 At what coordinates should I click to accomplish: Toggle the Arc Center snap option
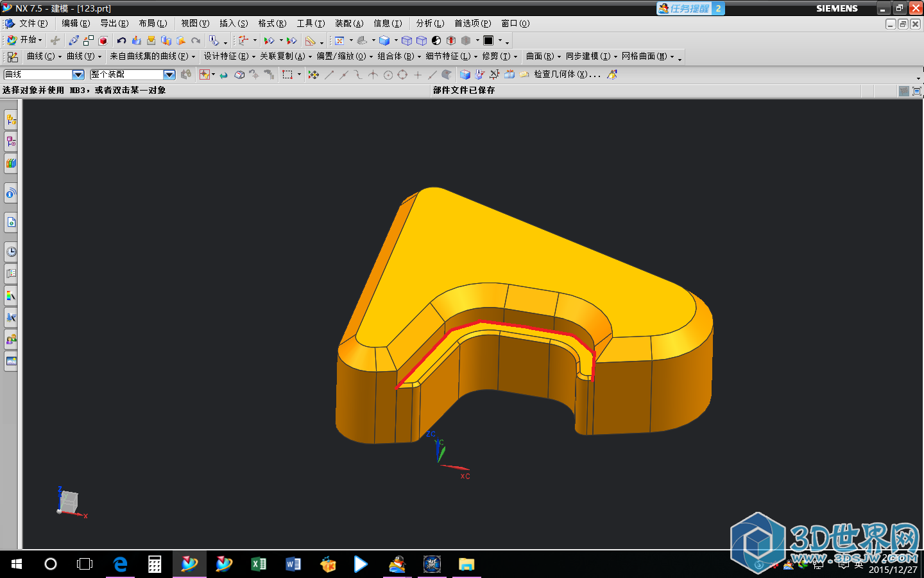tap(388, 74)
